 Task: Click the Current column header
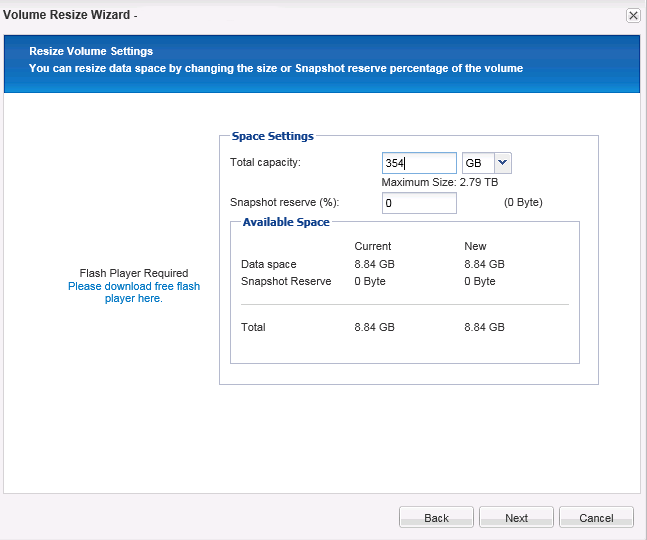pyautogui.click(x=373, y=246)
